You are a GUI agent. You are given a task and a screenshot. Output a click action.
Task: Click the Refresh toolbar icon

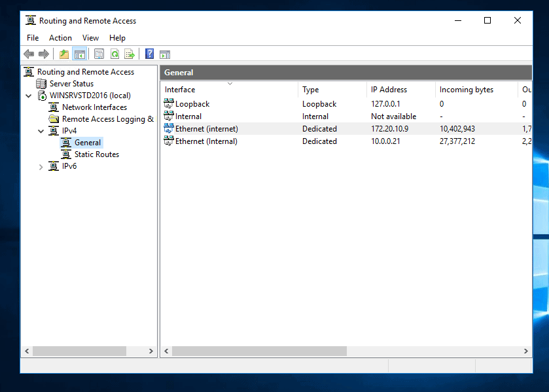(115, 54)
